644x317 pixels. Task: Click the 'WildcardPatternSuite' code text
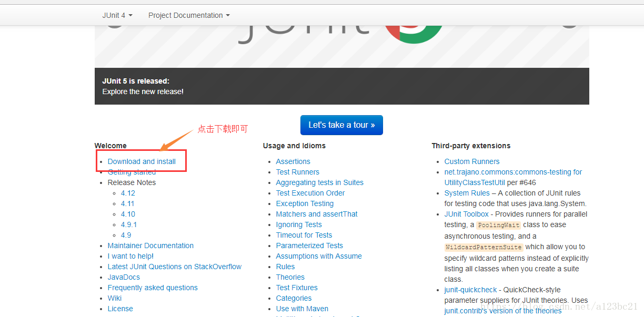click(484, 247)
